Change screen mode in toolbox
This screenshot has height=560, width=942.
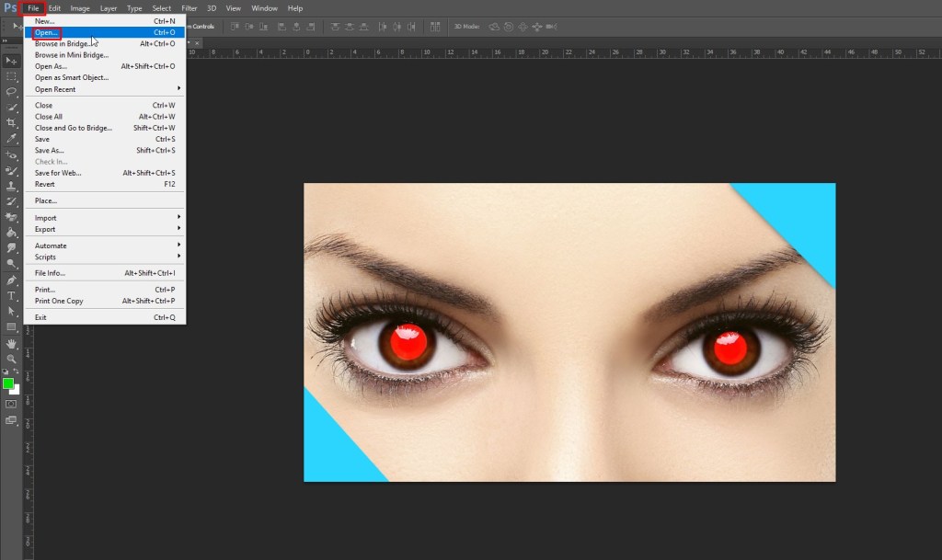click(x=11, y=420)
